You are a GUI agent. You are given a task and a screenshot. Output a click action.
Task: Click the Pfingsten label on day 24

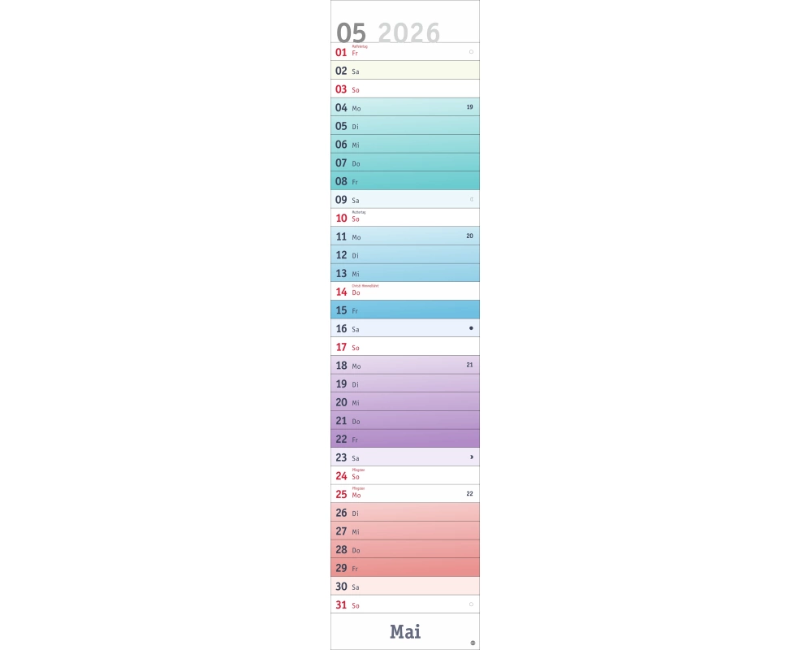[x=358, y=470]
